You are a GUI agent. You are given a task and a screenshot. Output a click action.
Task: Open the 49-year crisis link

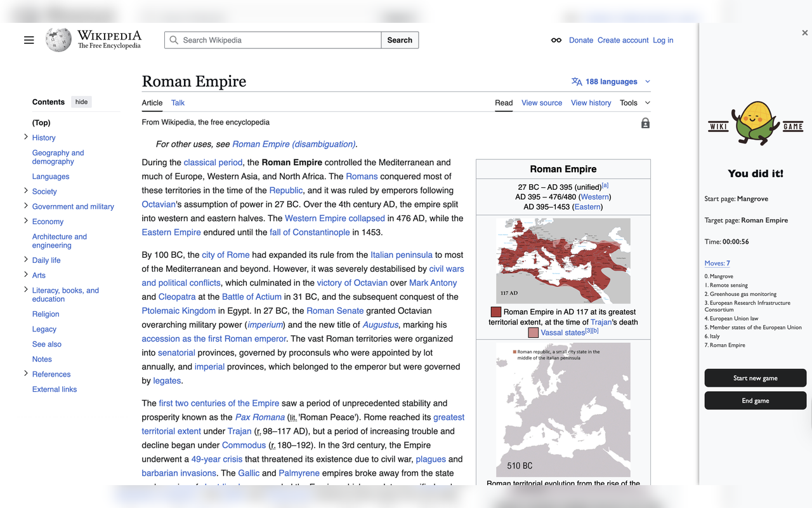coord(217,459)
